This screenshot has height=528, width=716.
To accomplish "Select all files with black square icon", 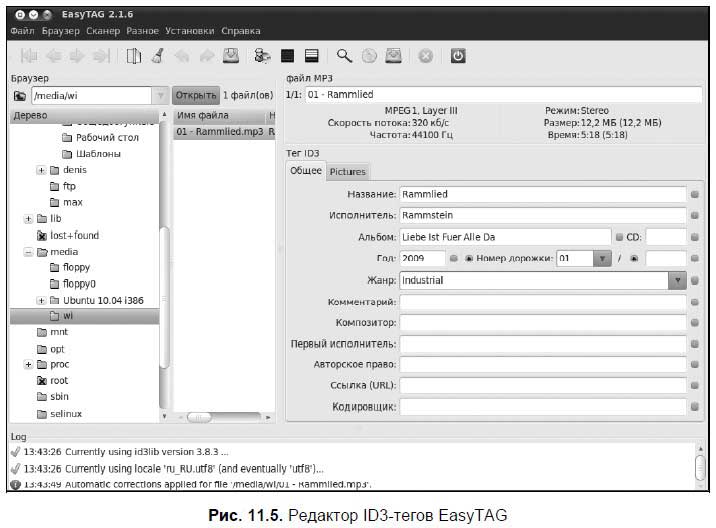I will [x=287, y=56].
